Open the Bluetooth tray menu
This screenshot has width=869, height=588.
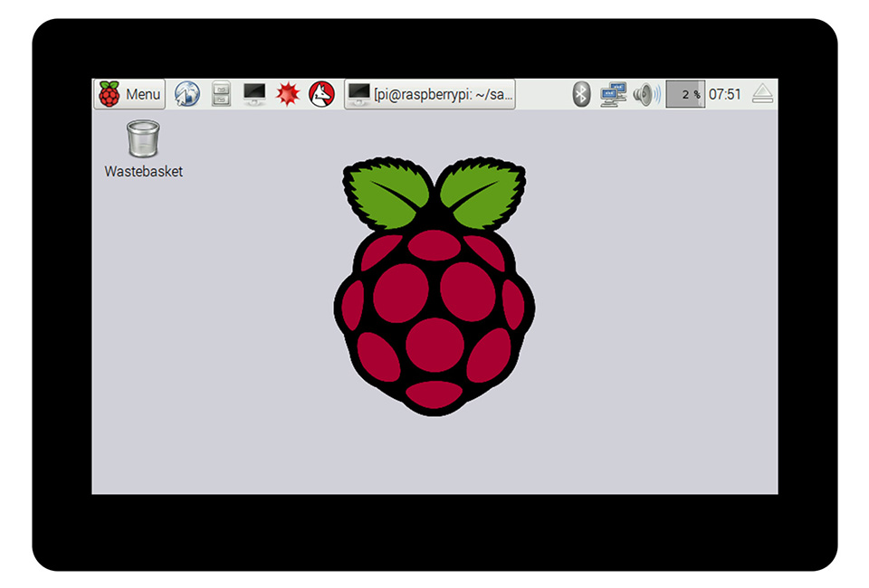(x=582, y=94)
